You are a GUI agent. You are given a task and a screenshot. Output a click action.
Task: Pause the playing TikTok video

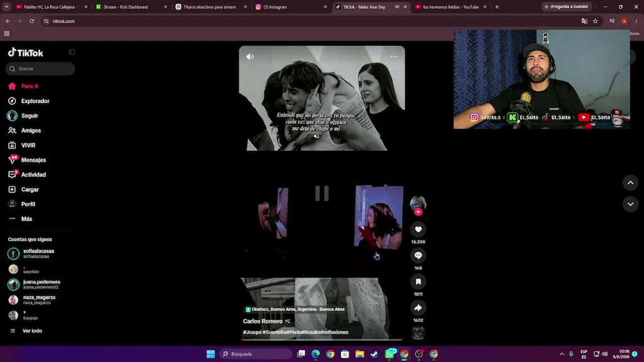tap(322, 194)
